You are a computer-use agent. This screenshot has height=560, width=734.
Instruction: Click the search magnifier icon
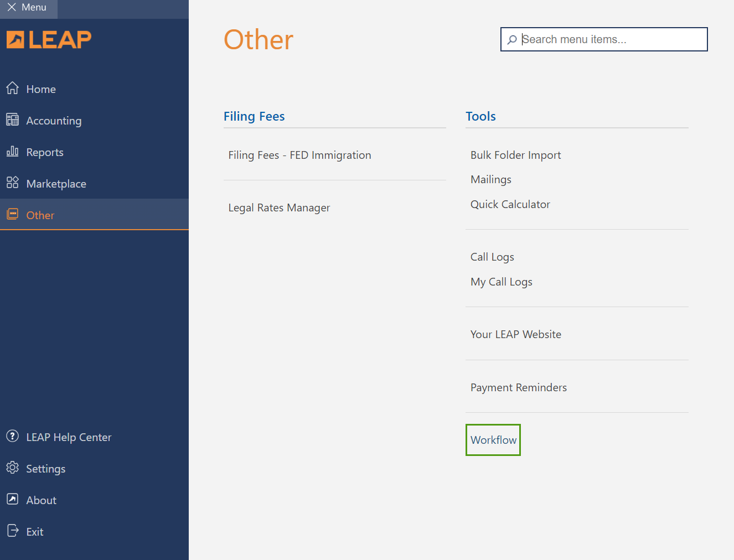[512, 40]
